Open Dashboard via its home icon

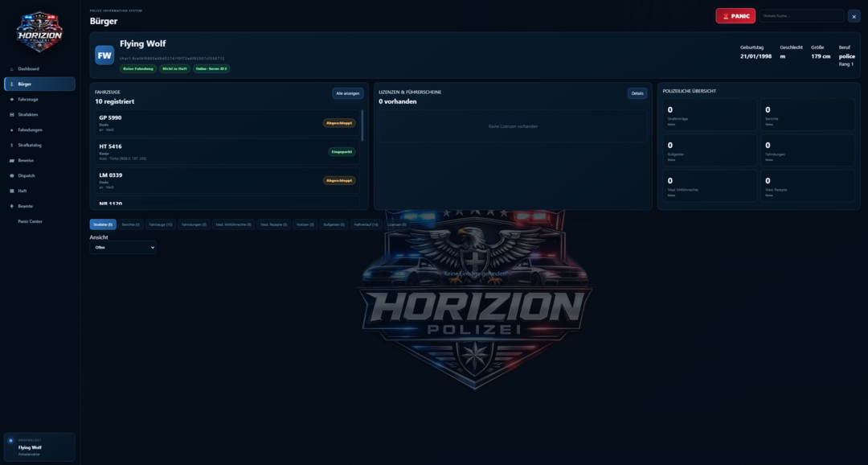tap(11, 69)
